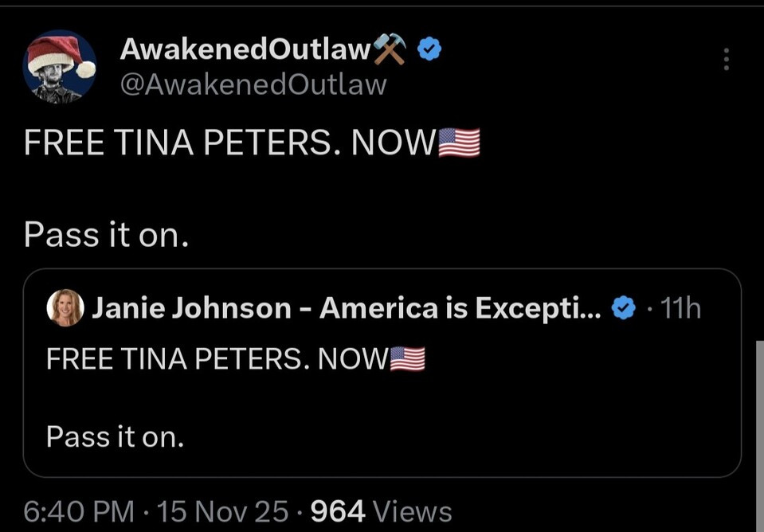Click the '6:40 PM' post time

coord(78,511)
